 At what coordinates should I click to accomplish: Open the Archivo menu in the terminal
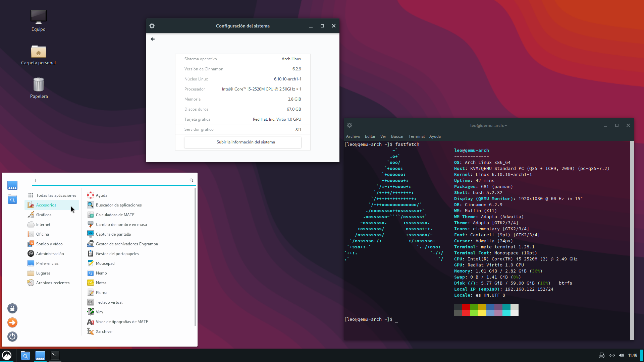tap(353, 136)
